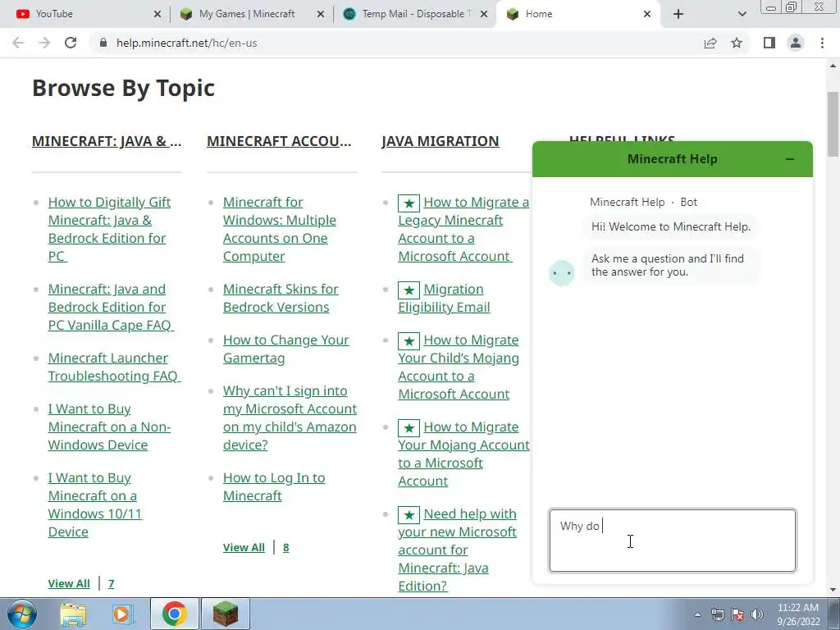Open tab search dropdown arrow
This screenshot has height=630, width=840.
742,14
